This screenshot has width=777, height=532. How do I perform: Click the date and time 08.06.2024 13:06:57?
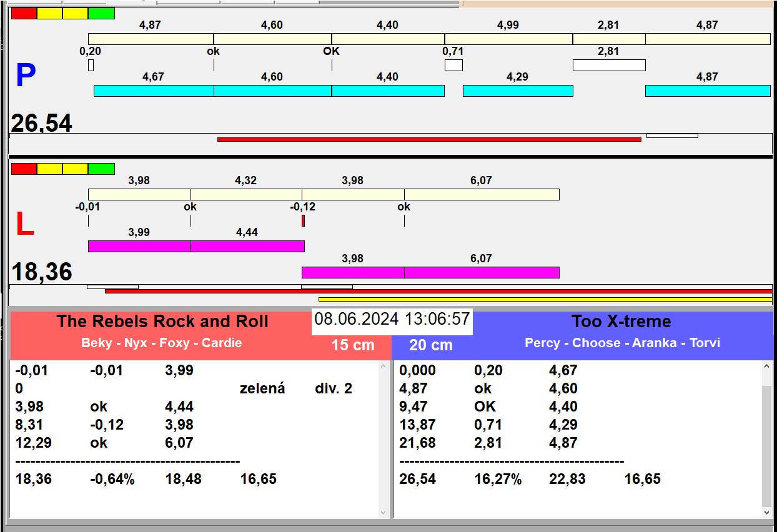[392, 319]
